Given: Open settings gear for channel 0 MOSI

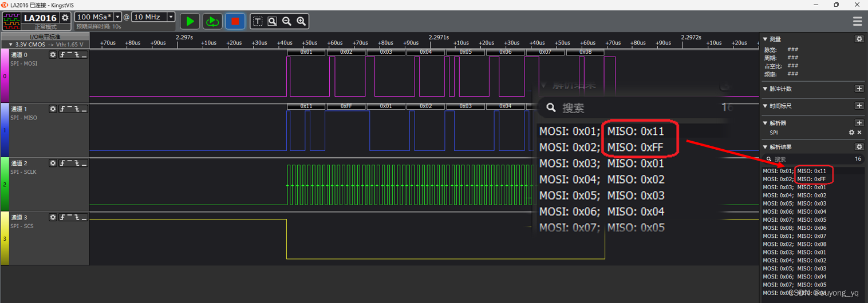Looking at the screenshot, I should coord(53,54).
